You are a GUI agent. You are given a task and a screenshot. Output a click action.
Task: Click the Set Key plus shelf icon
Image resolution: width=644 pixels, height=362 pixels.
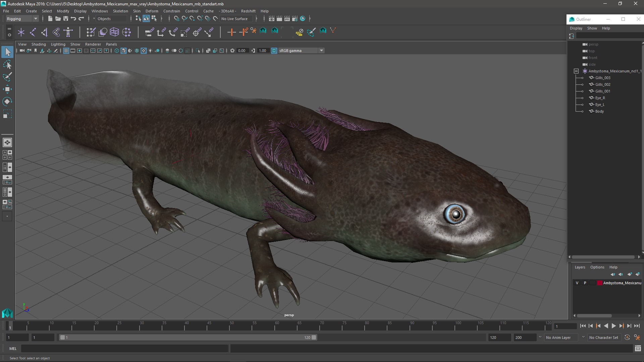click(x=231, y=32)
